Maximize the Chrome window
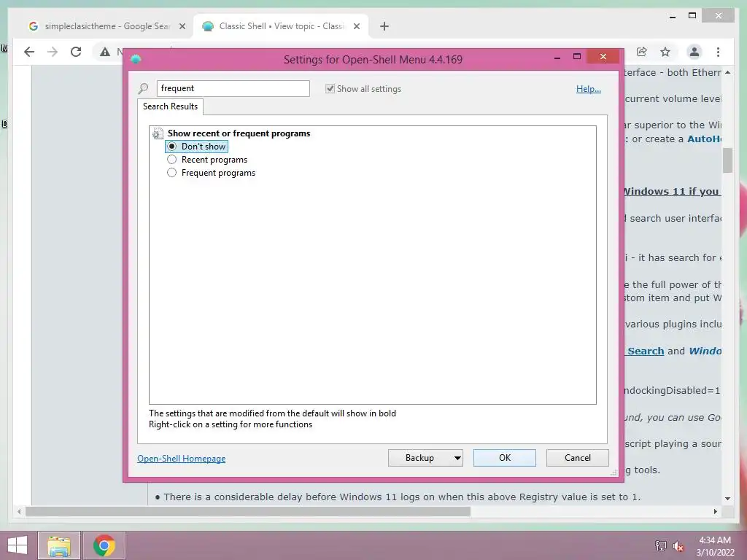 [x=693, y=16]
